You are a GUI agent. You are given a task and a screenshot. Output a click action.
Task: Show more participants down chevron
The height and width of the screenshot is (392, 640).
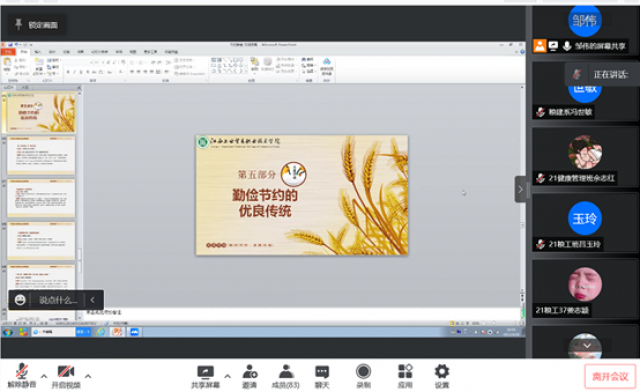tap(587, 345)
